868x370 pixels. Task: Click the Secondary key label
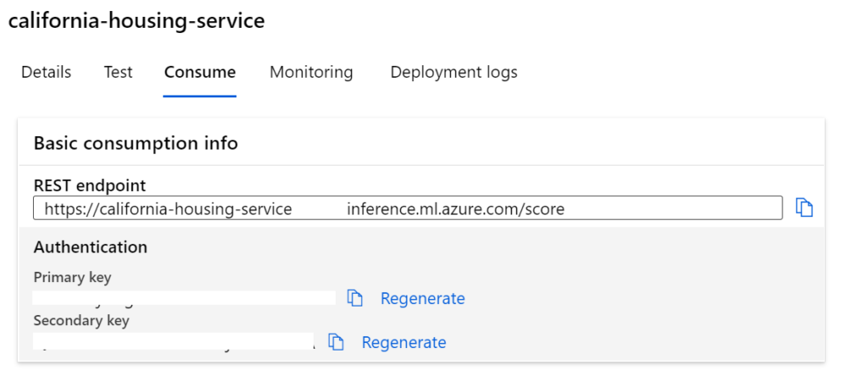81,321
